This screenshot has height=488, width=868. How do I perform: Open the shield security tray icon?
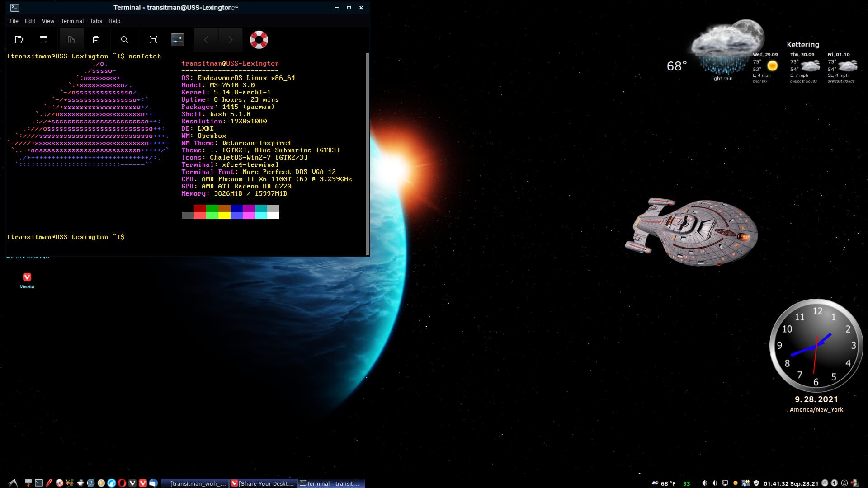tap(756, 483)
